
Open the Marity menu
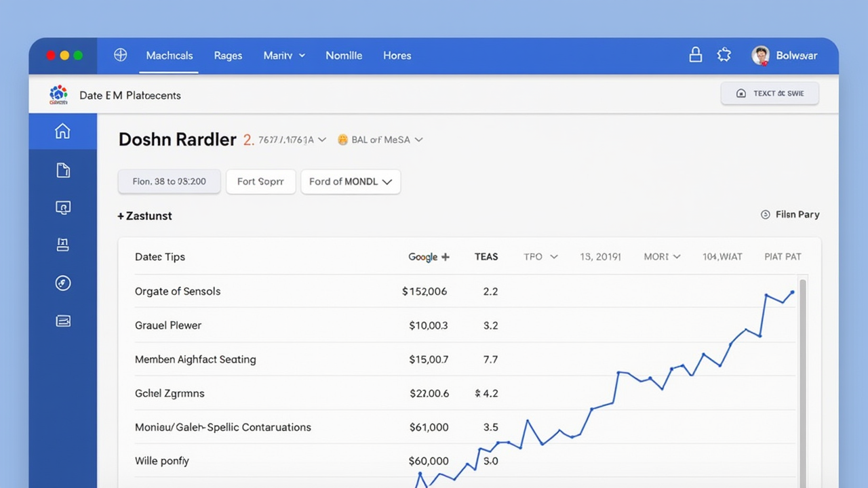click(284, 56)
